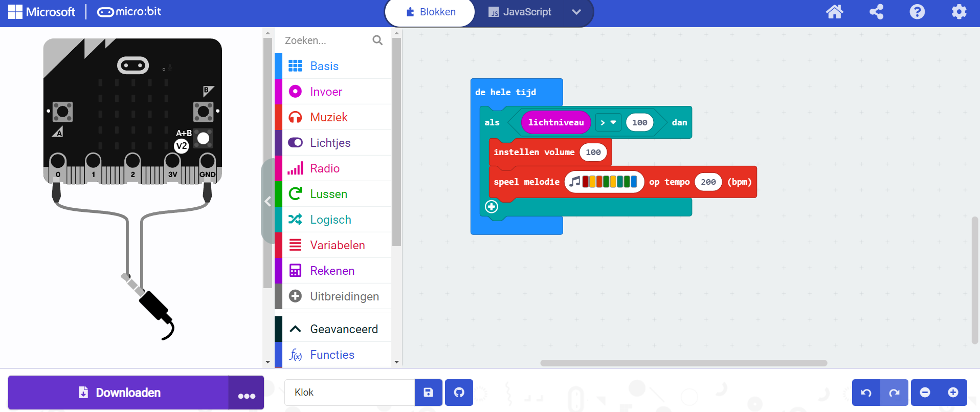Open the melody editor in speel melodie

pyautogui.click(x=604, y=182)
